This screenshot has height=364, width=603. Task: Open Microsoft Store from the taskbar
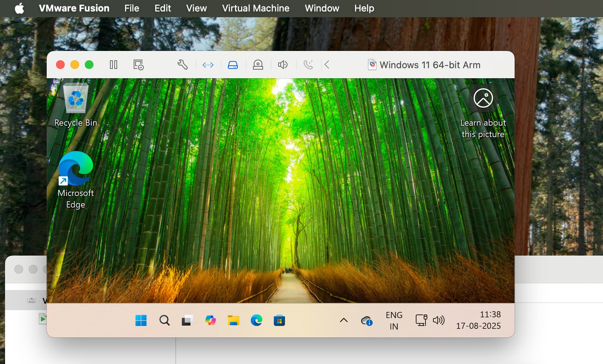[x=279, y=320]
